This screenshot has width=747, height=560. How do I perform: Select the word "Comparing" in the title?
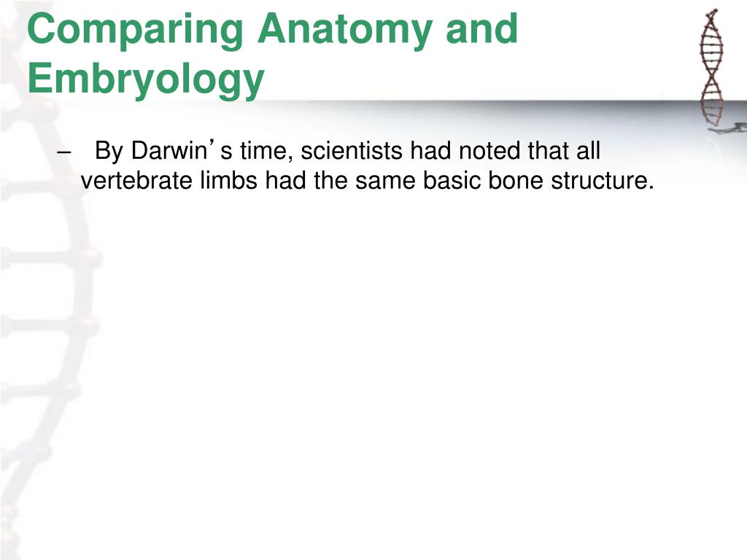[x=136, y=31]
